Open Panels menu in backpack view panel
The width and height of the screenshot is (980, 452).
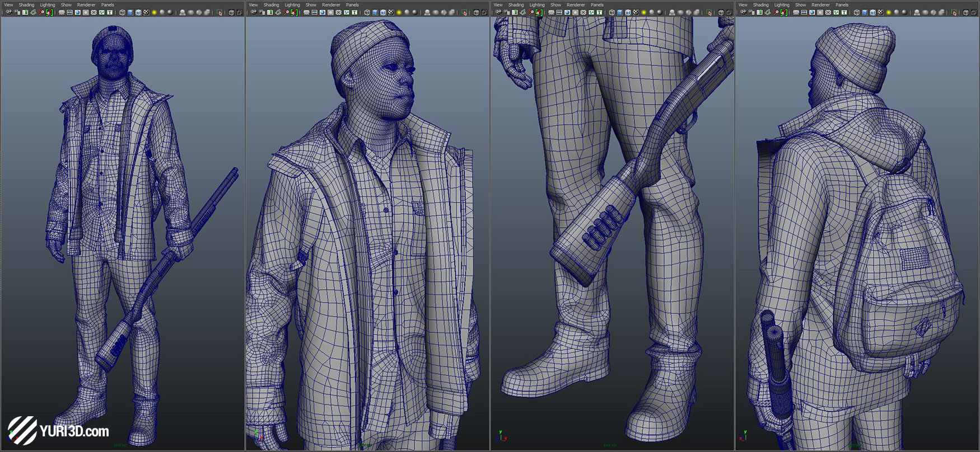[842, 5]
